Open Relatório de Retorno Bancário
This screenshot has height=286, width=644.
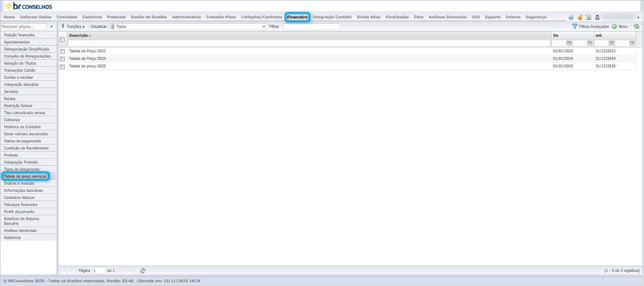click(x=29, y=221)
